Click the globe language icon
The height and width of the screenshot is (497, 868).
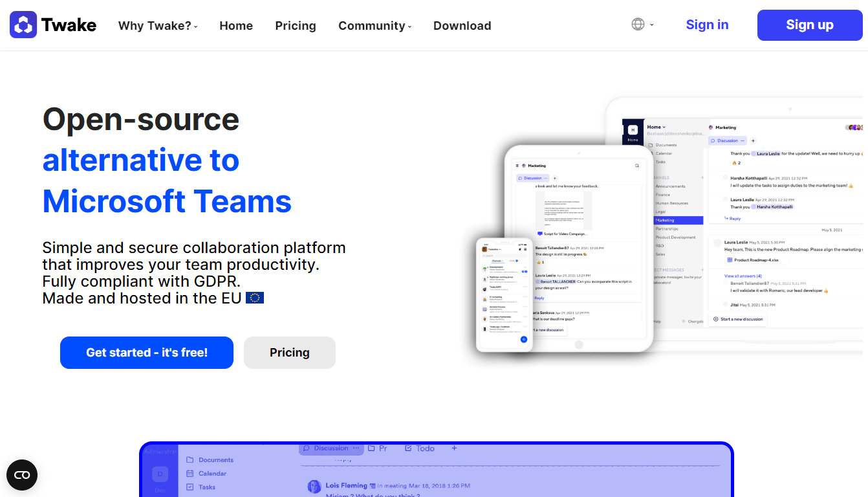pos(638,25)
